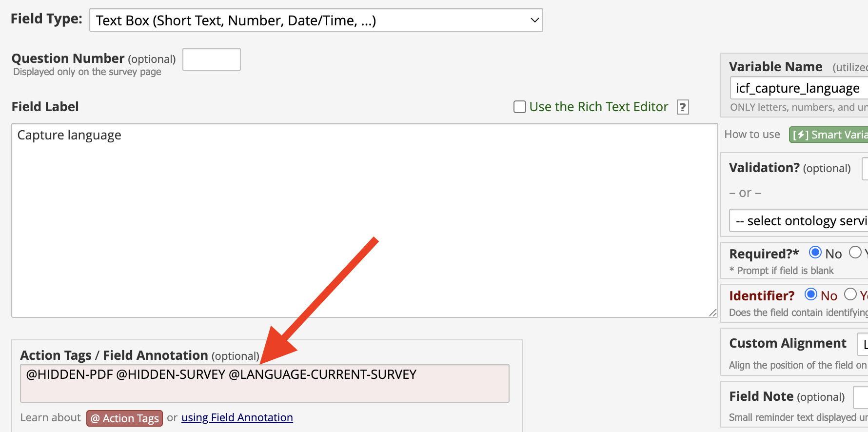Image resolution: width=868 pixels, height=432 pixels.
Task: Enable Use the Rich Text Editor checkbox
Action: tap(520, 107)
